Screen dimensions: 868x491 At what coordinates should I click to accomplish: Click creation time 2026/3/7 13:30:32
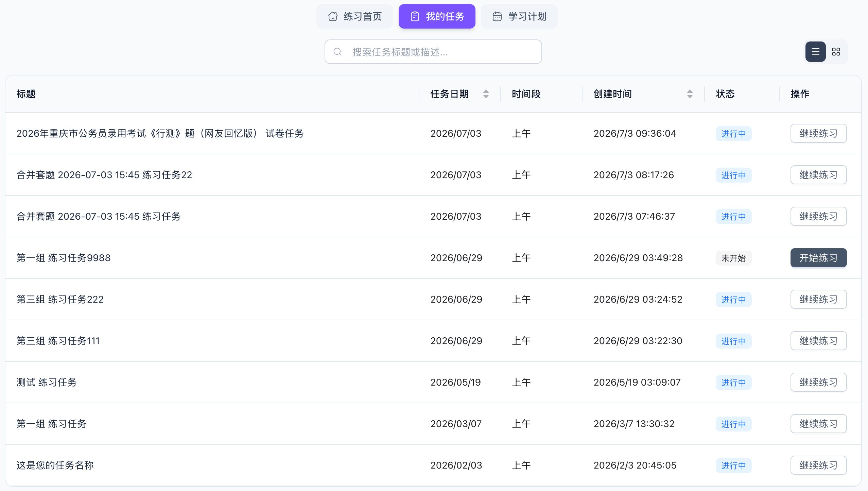coord(634,424)
